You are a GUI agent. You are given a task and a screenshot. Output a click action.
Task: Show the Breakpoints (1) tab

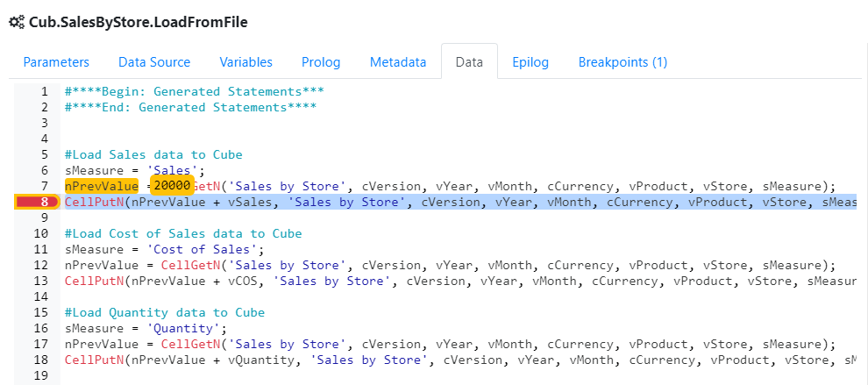click(623, 62)
